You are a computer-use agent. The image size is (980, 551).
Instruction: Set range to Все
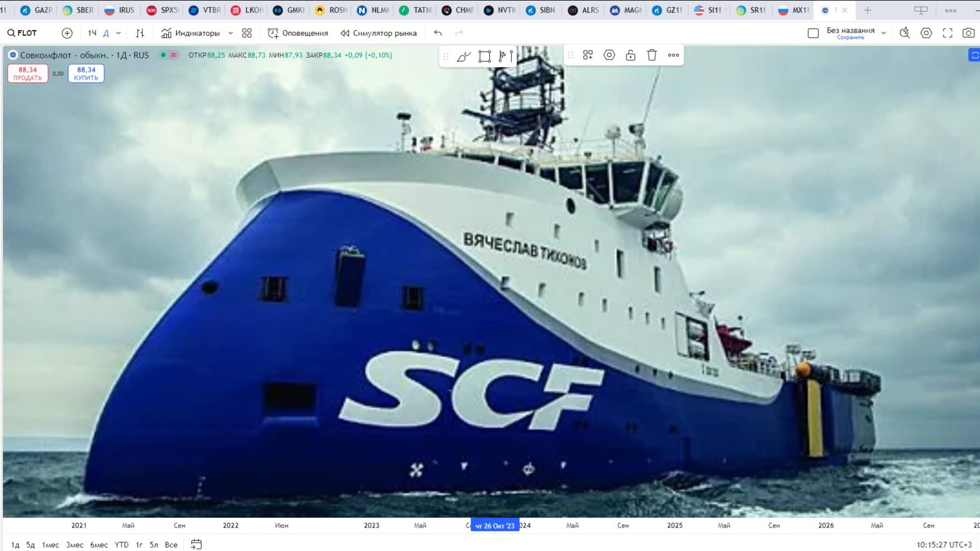[x=171, y=545]
